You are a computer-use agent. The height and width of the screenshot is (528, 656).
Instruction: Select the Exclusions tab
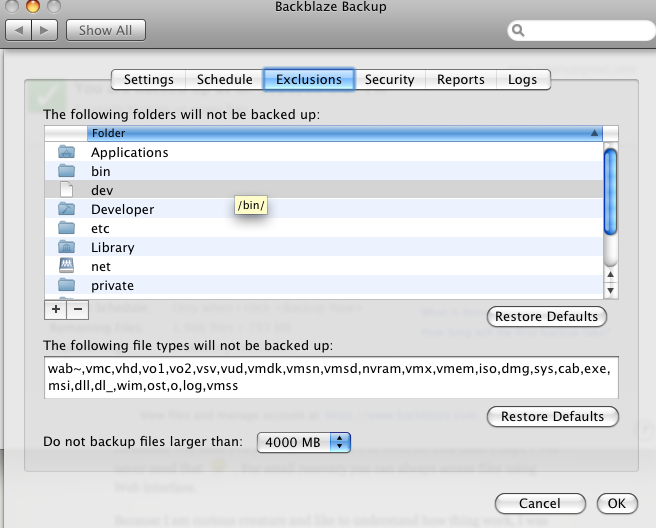coord(309,79)
